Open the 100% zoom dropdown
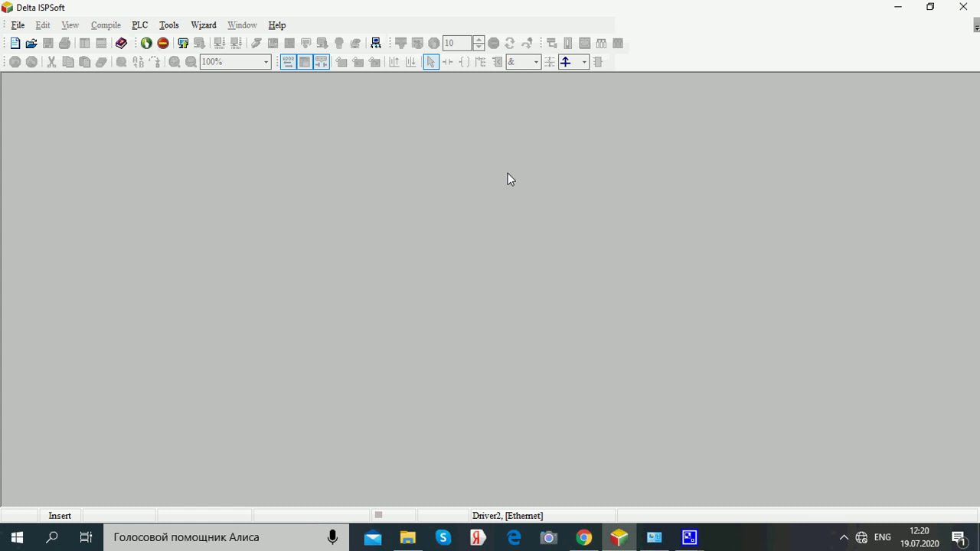980x551 pixels. coord(266,62)
